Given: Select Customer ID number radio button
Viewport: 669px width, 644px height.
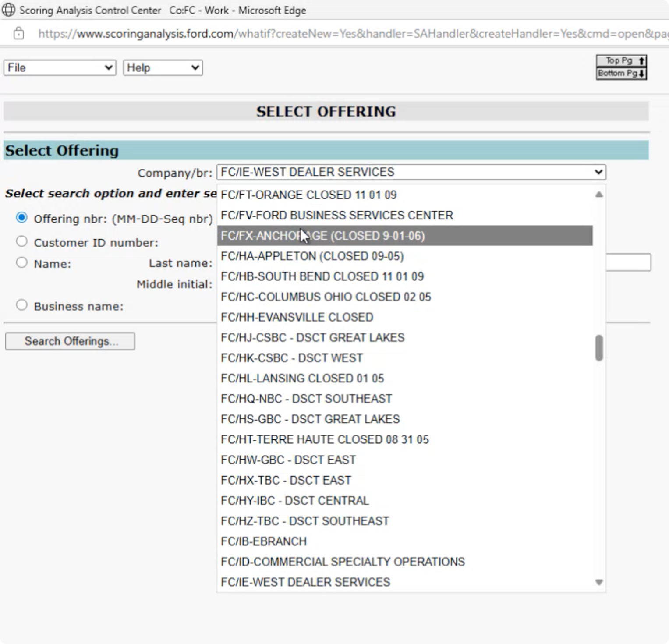Looking at the screenshot, I should [21, 241].
